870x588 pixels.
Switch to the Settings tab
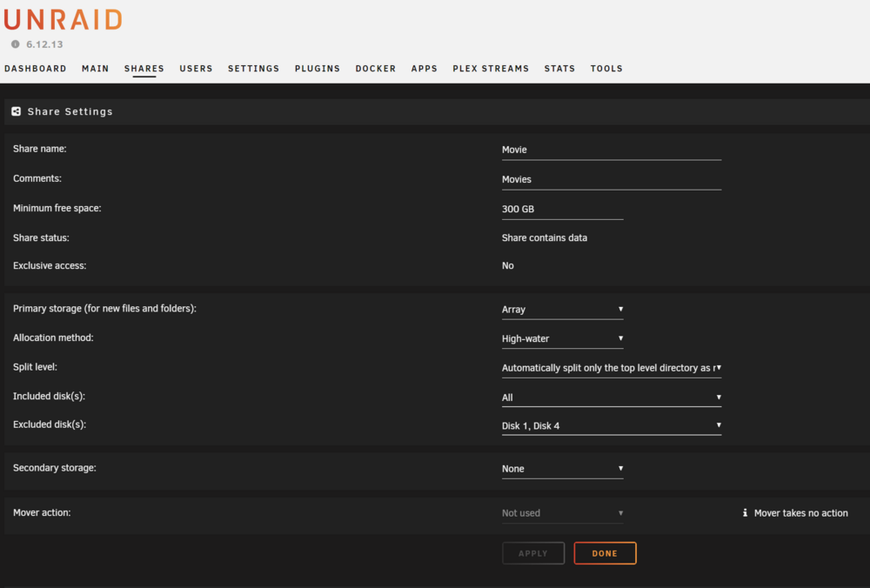coord(253,69)
